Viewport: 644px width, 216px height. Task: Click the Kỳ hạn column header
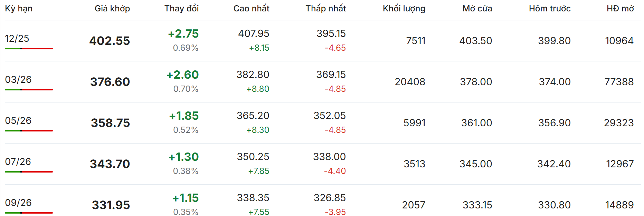[x=19, y=9]
